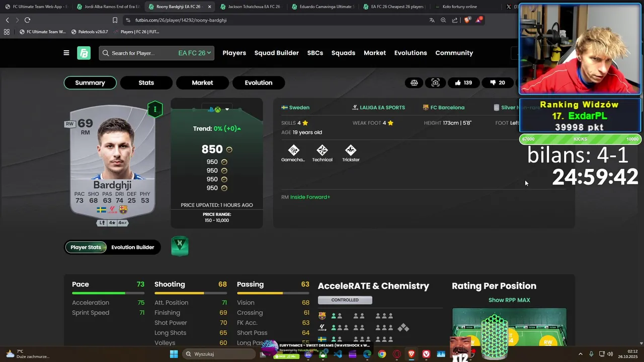Screen dimensions: 644x362
Task: Select the Player Stats toggle
Action: coord(86,247)
